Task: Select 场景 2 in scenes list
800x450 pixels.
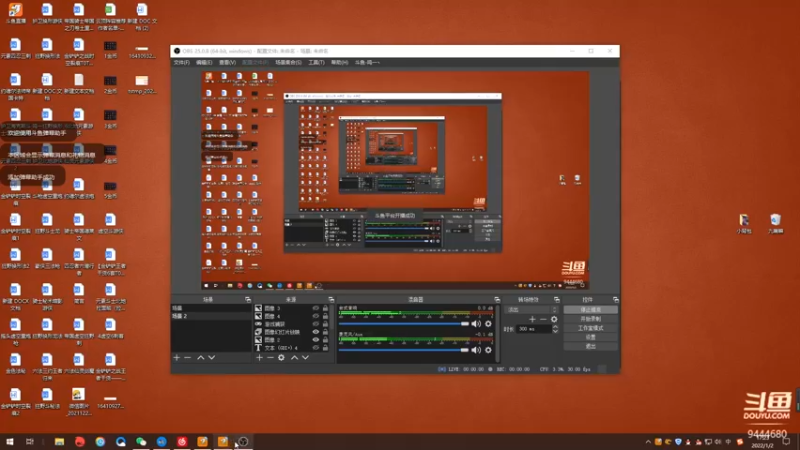Action: [x=211, y=316]
